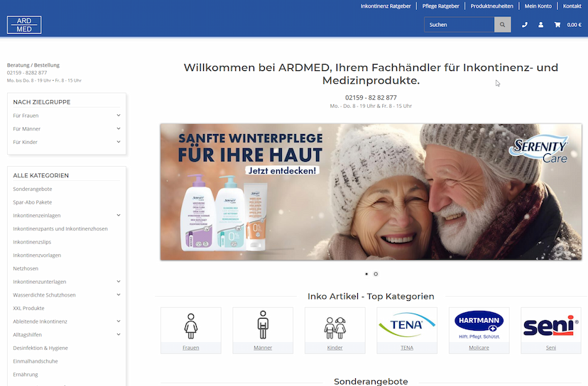
Task: Click sidebar phone number 02159 - 8282 877
Action: tap(27, 72)
